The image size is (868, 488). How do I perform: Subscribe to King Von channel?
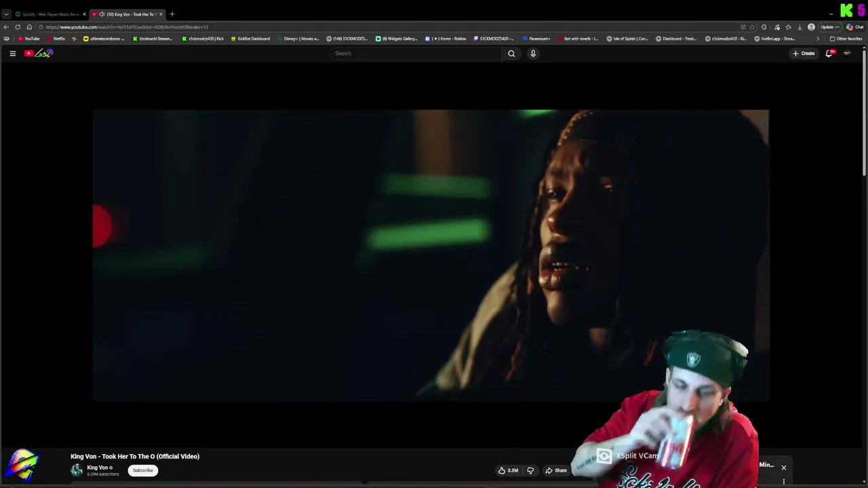142,470
